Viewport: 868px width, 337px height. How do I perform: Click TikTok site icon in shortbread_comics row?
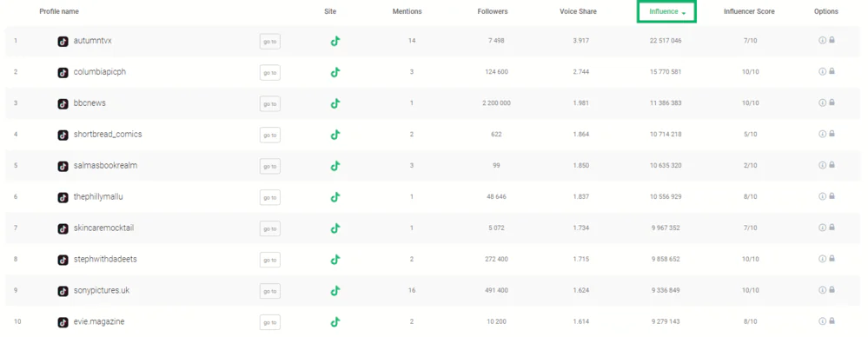(x=335, y=135)
